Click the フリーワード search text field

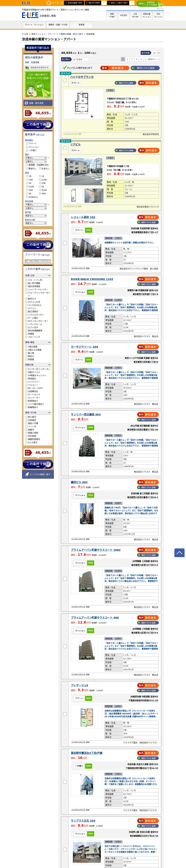coord(38,261)
